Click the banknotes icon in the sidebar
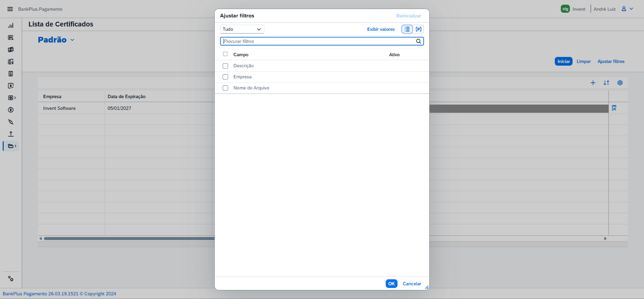 (x=11, y=50)
